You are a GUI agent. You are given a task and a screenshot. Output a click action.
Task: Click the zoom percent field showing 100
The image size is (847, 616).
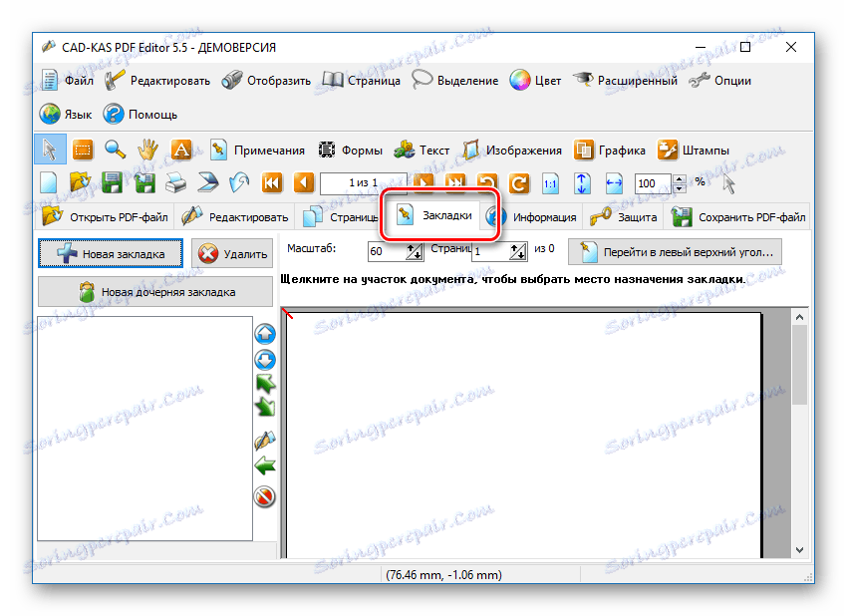pos(653,183)
